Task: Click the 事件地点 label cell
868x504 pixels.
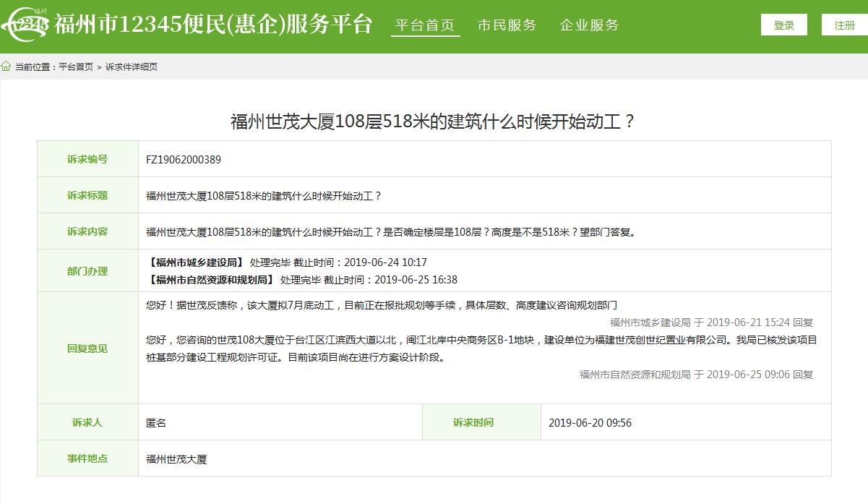Action: pyautogui.click(x=87, y=458)
